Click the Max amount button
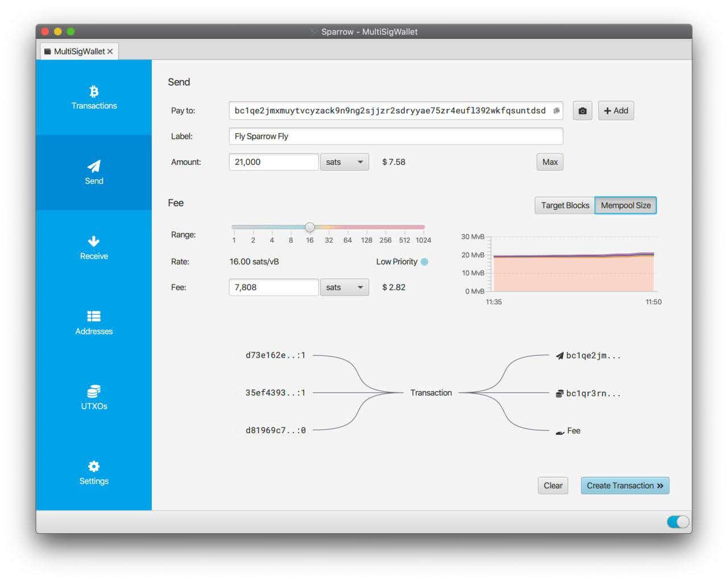This screenshot has width=728, height=581. [549, 162]
